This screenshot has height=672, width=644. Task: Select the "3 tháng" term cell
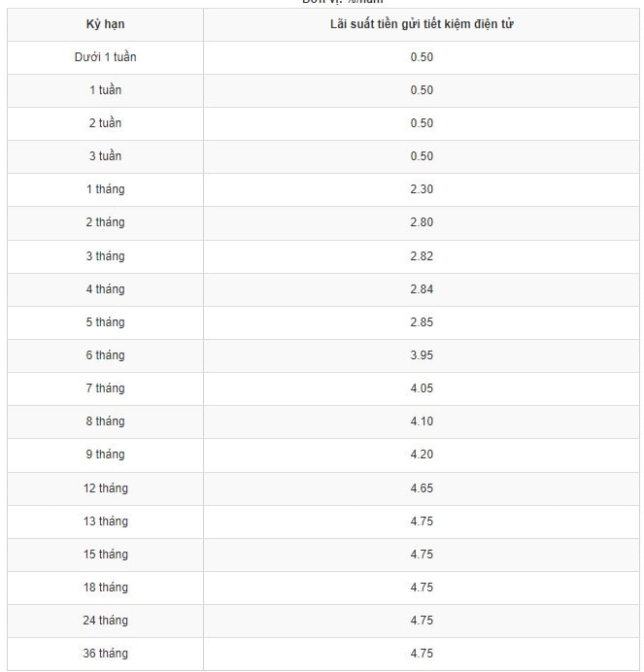click(105, 256)
